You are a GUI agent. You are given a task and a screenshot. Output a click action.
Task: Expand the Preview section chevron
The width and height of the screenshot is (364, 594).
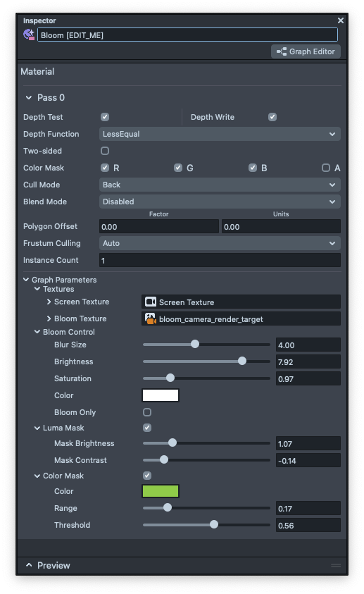pos(29,565)
